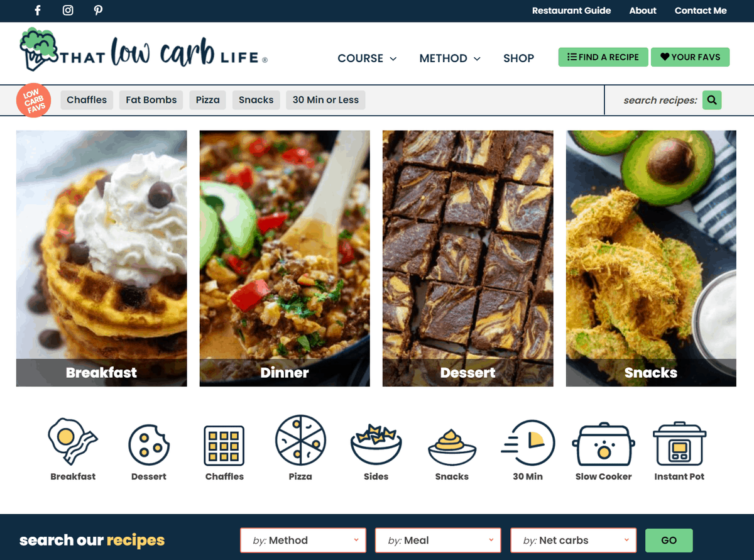Click the FIND A RECIPE button
Viewport: 754px width, 560px height.
[603, 57]
